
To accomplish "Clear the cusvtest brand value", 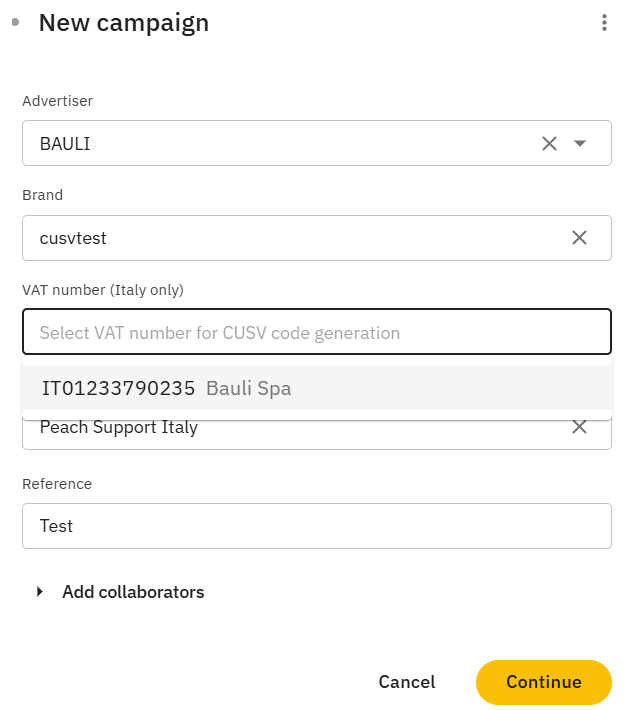I will click(x=579, y=238).
